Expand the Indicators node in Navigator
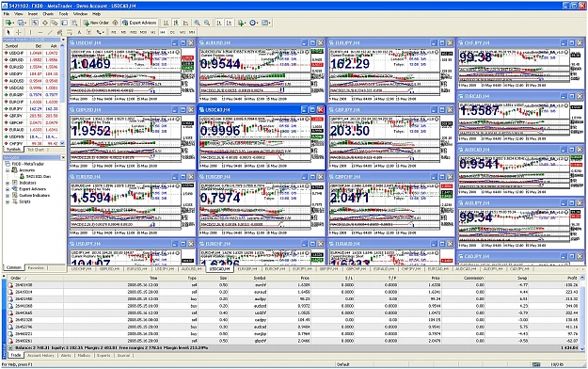 8,183
